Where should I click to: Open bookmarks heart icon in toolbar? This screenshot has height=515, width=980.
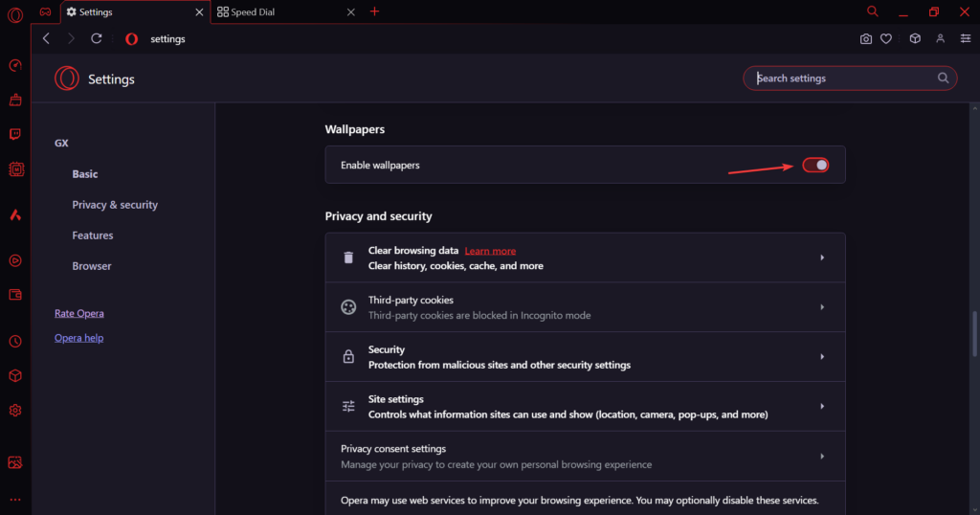click(x=886, y=38)
